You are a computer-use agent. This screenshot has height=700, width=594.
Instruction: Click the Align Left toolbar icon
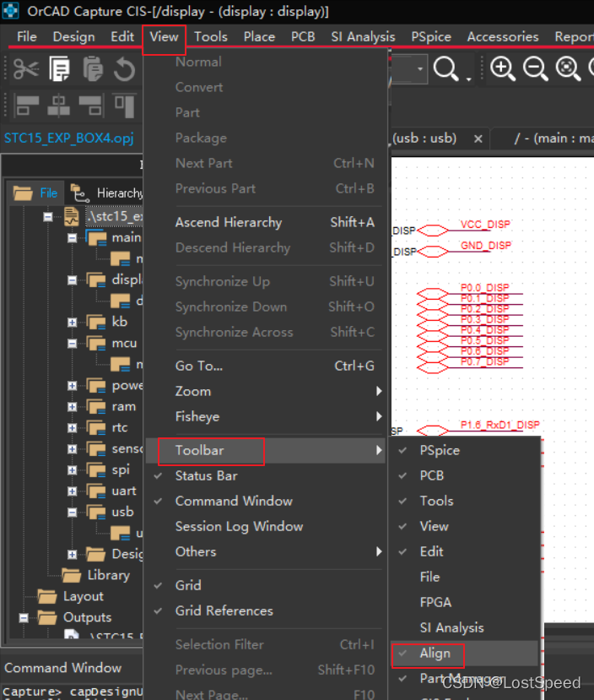point(27,105)
